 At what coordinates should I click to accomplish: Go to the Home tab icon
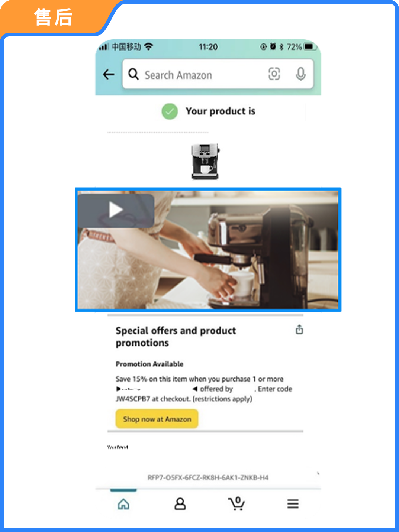pos(123,504)
